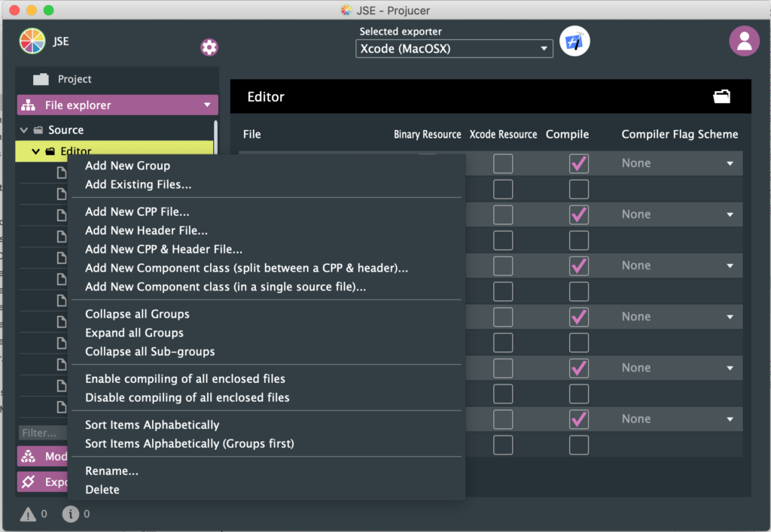This screenshot has width=771, height=532.
Task: Open the user account profile icon
Action: [x=744, y=41]
